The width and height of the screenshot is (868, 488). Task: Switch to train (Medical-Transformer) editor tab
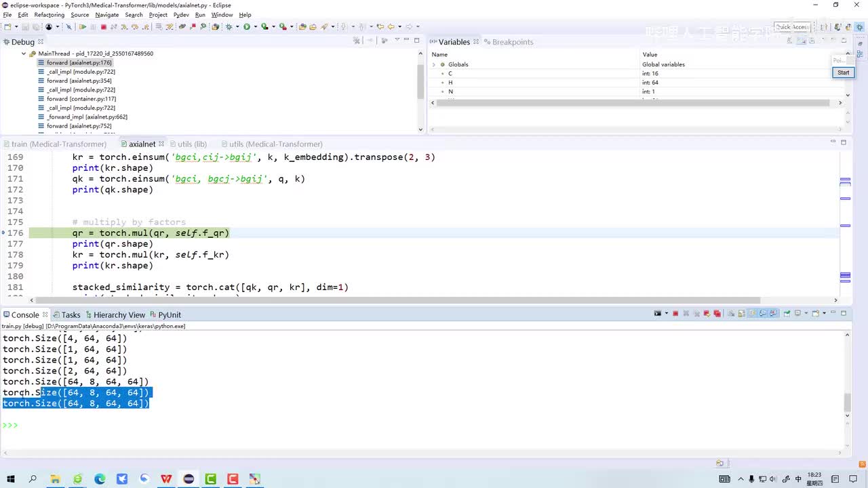[x=54, y=144]
